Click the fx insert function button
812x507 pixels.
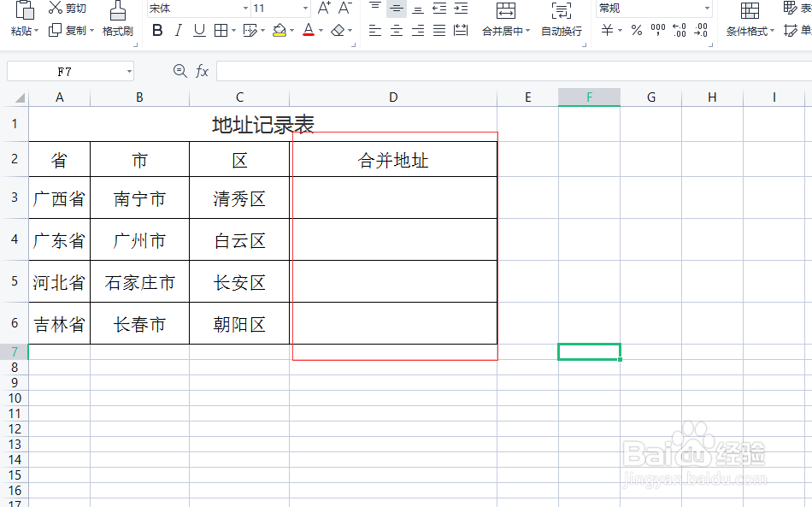(202, 71)
